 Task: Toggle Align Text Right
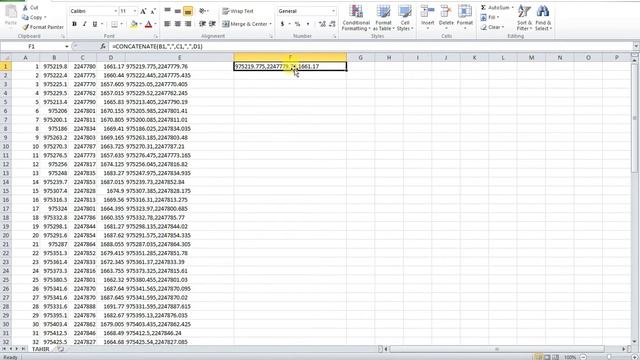(x=188, y=24)
